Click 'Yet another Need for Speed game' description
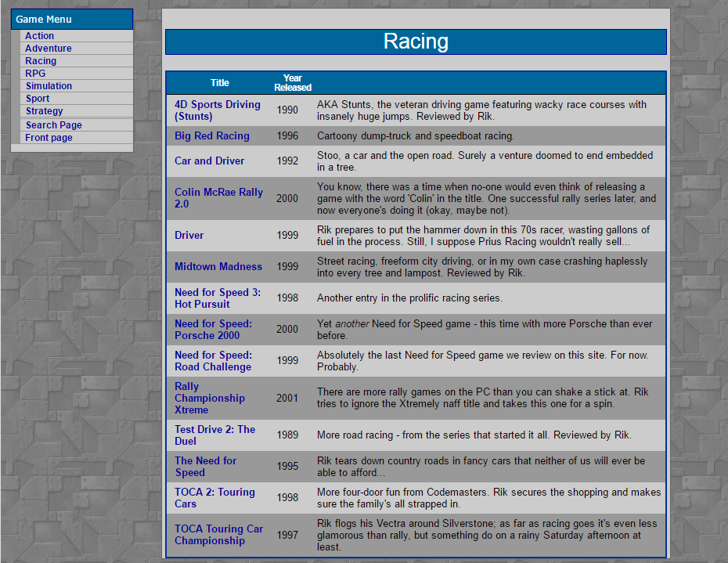728x563 pixels. (x=485, y=330)
